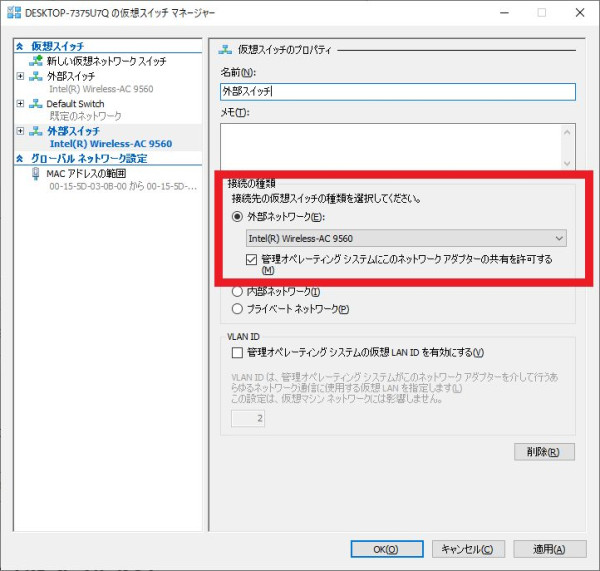The width and height of the screenshot is (600, 571).
Task: Uncheck the network adapter sharing checkbox
Action: [x=253, y=258]
